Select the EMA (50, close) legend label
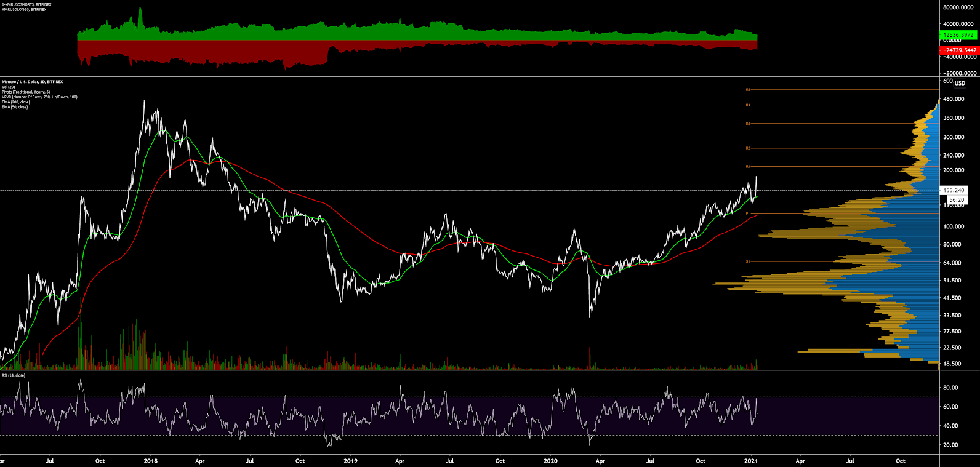980x467 pixels. point(14,107)
